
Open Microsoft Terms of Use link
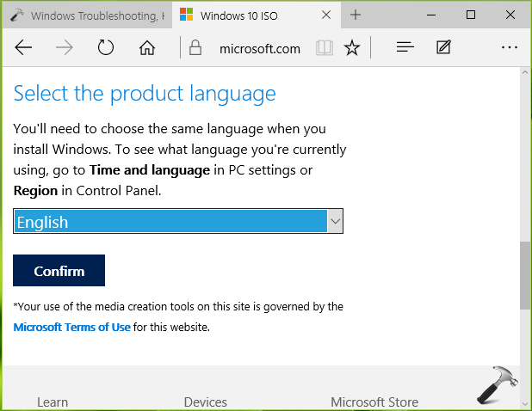(x=72, y=328)
